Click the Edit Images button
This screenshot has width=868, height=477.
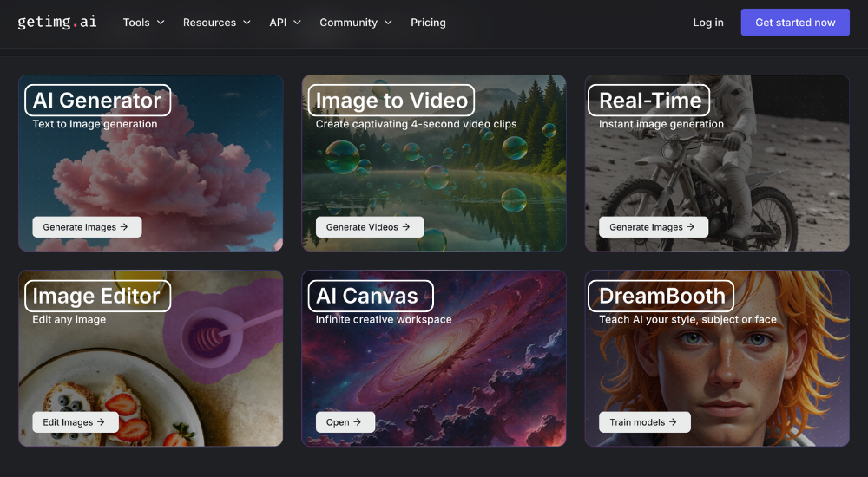pos(76,422)
